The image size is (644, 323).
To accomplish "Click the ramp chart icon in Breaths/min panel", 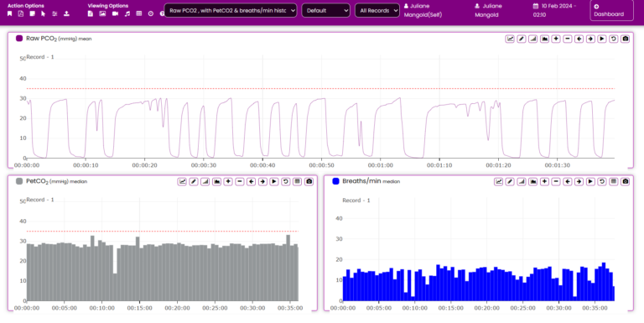I will (x=522, y=181).
